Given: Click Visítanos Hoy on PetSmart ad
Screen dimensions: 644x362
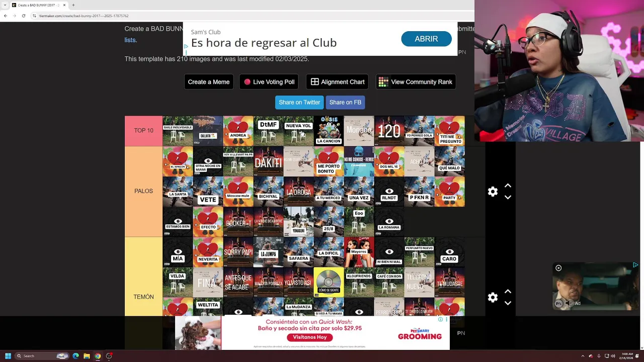Looking at the screenshot, I should coord(310,337).
